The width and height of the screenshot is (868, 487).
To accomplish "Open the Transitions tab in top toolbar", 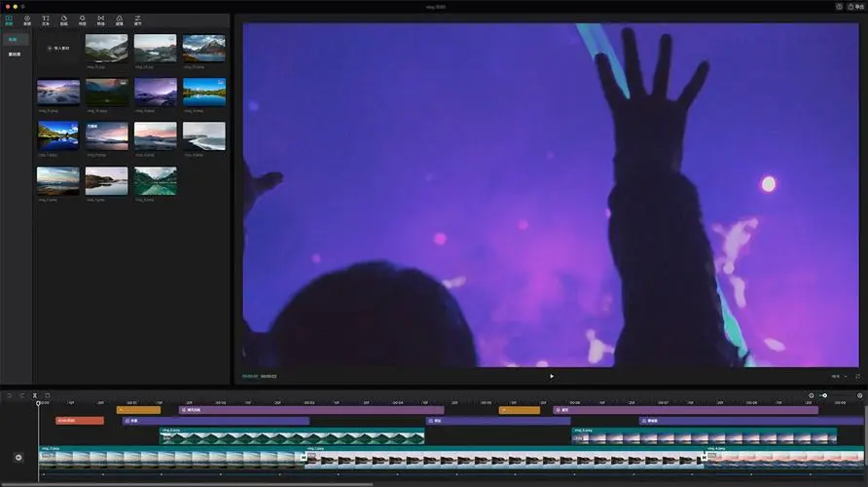I will 100,19.
